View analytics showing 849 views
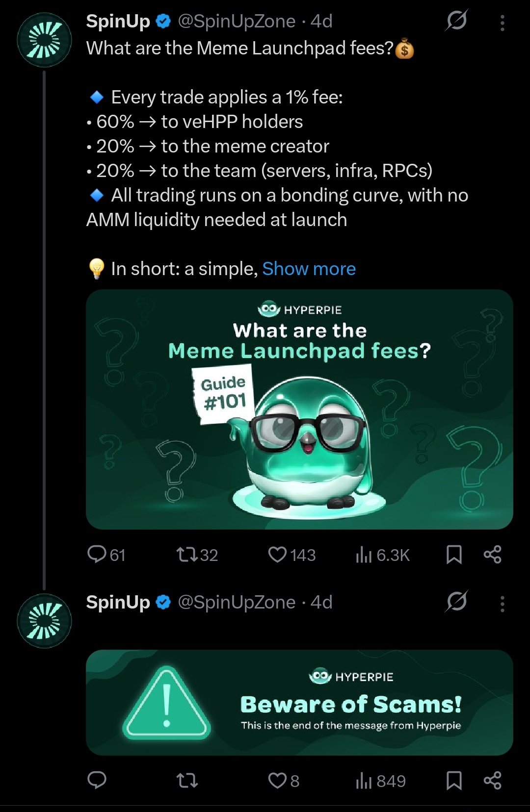 pos(364,780)
